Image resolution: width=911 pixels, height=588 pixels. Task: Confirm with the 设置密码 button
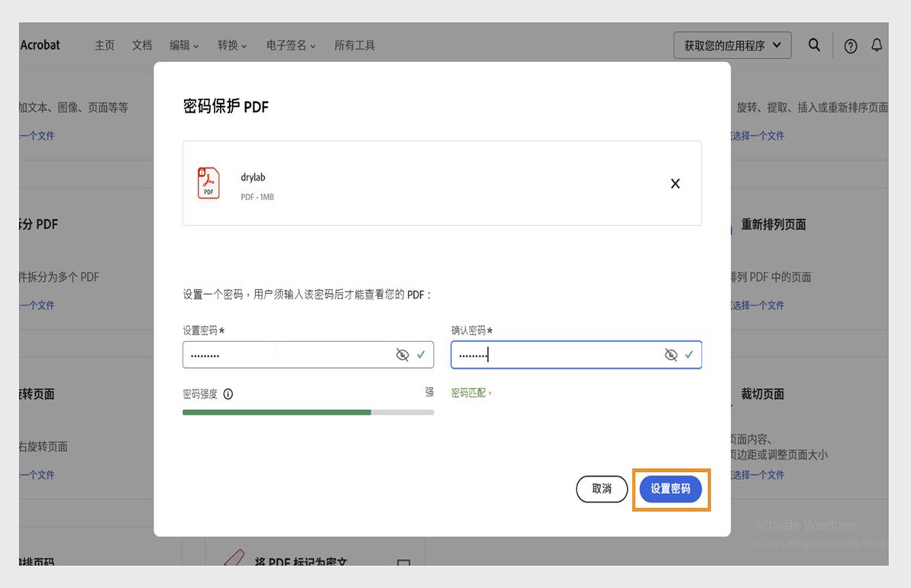[x=670, y=489]
